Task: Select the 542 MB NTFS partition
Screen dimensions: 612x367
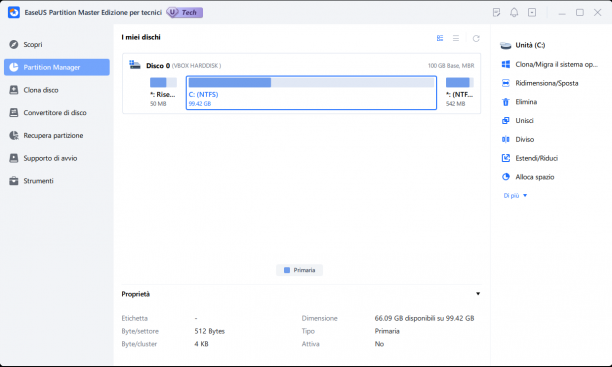Action: click(460, 93)
